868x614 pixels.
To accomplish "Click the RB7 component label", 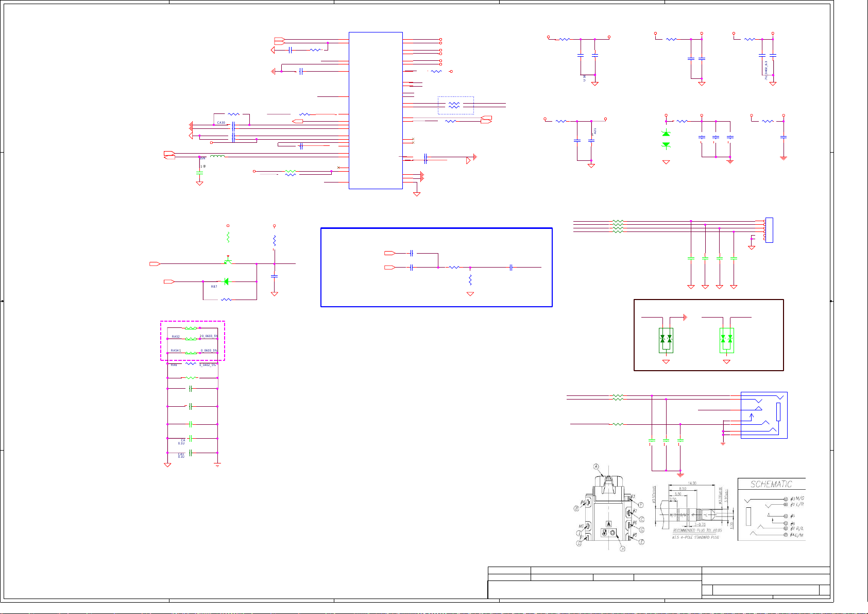I will click(214, 287).
